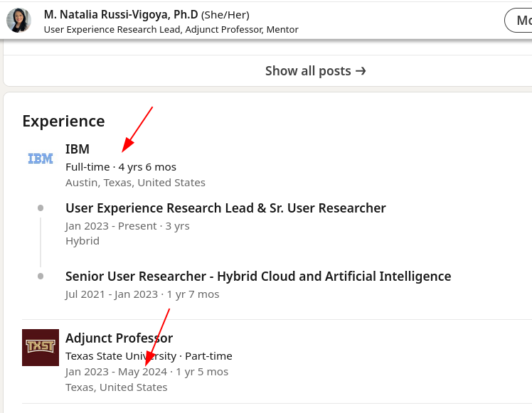Open the User Experience Research Lead role title
532x413 pixels.
point(225,208)
